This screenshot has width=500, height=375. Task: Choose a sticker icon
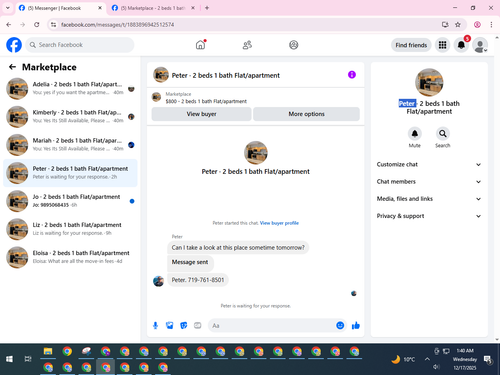(x=184, y=325)
